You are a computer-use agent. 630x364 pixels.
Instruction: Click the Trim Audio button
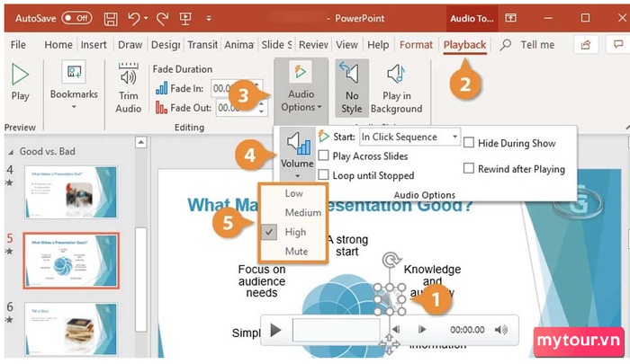(x=128, y=88)
